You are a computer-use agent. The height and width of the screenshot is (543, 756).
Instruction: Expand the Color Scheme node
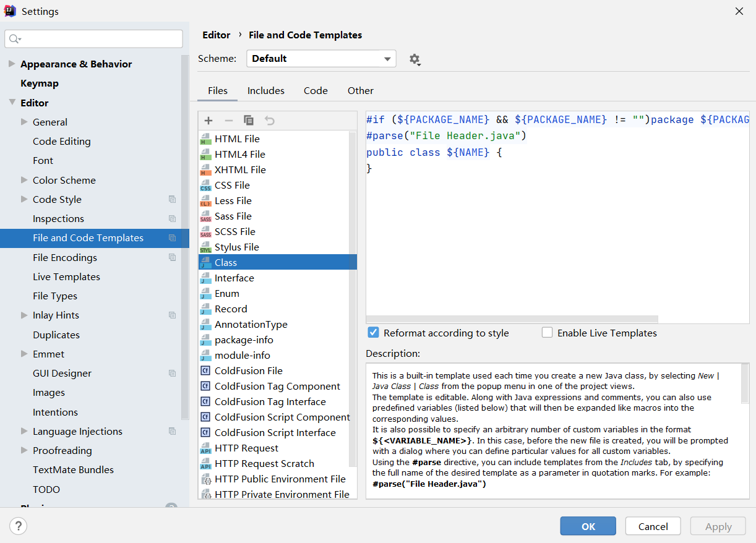coord(24,180)
